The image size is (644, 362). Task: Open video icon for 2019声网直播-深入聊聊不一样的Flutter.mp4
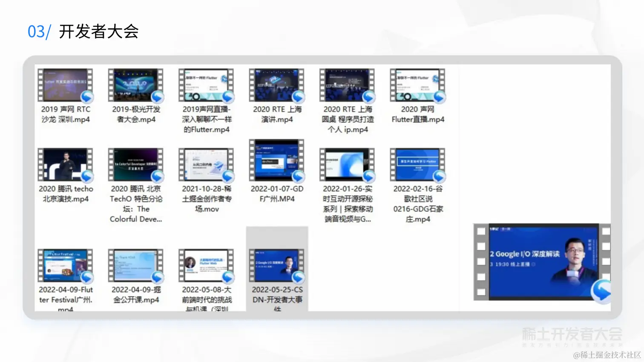pos(206,86)
